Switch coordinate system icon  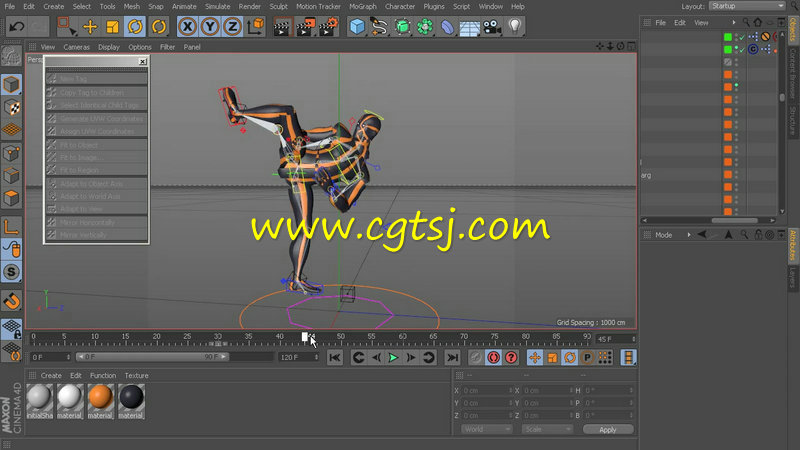255,27
